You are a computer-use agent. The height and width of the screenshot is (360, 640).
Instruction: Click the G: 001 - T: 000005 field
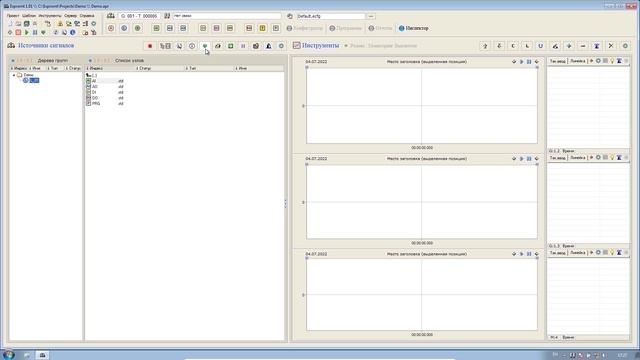[x=139, y=16]
